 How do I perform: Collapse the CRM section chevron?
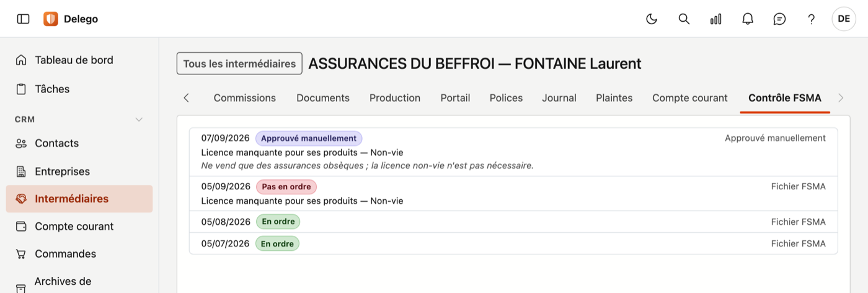139,119
